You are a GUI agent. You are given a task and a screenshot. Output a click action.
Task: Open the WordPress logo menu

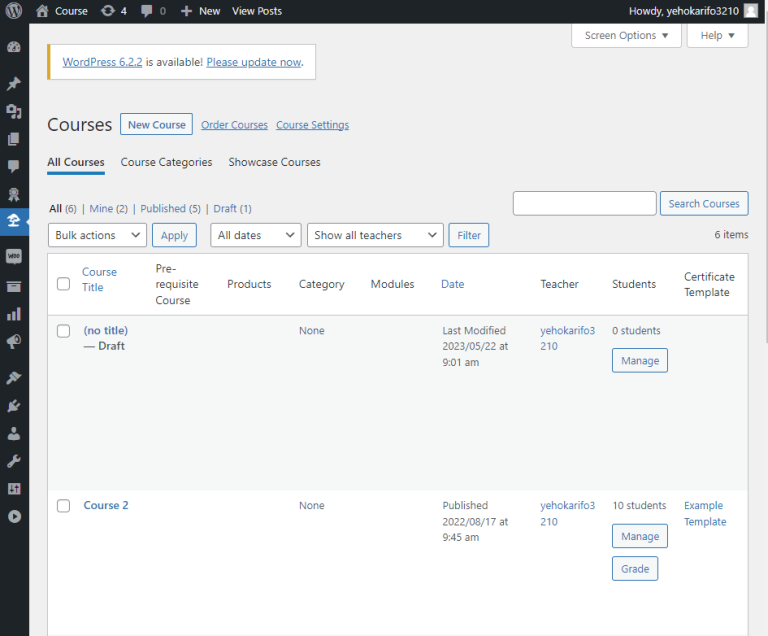pyautogui.click(x=14, y=11)
